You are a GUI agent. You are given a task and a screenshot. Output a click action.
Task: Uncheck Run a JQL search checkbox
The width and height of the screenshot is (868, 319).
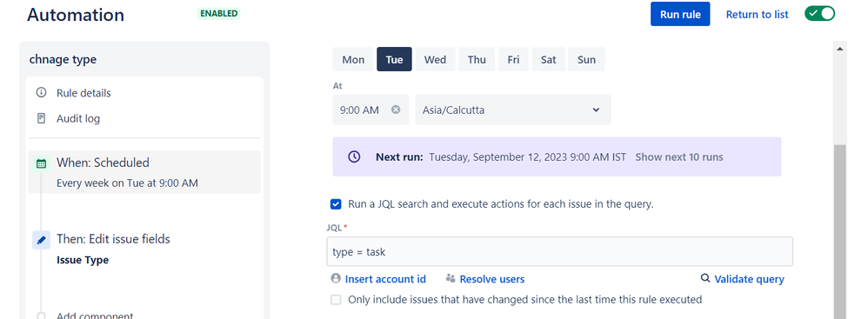(336, 204)
